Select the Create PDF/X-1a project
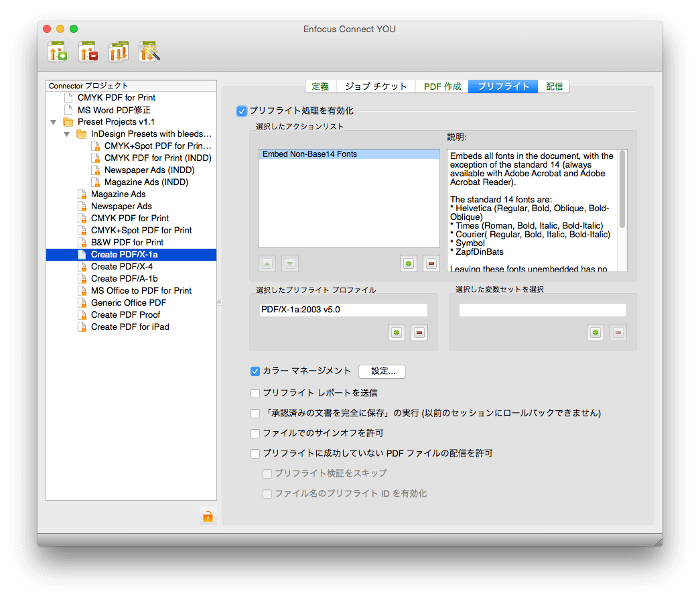 tap(131, 255)
